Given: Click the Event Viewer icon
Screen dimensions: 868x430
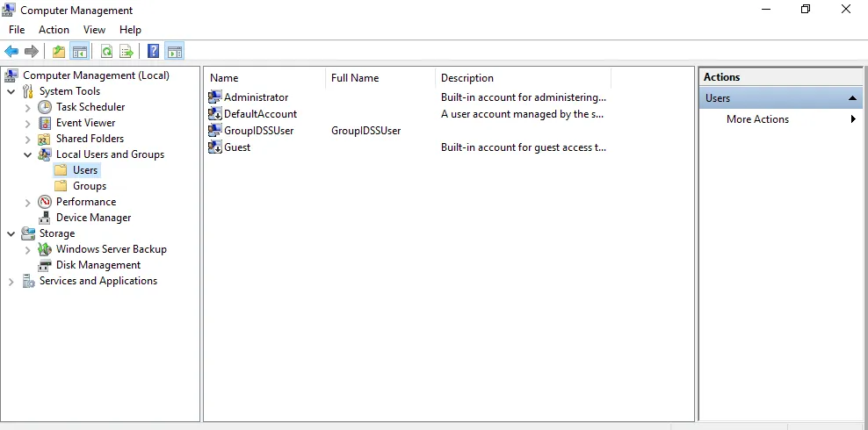Looking at the screenshot, I should [x=45, y=123].
